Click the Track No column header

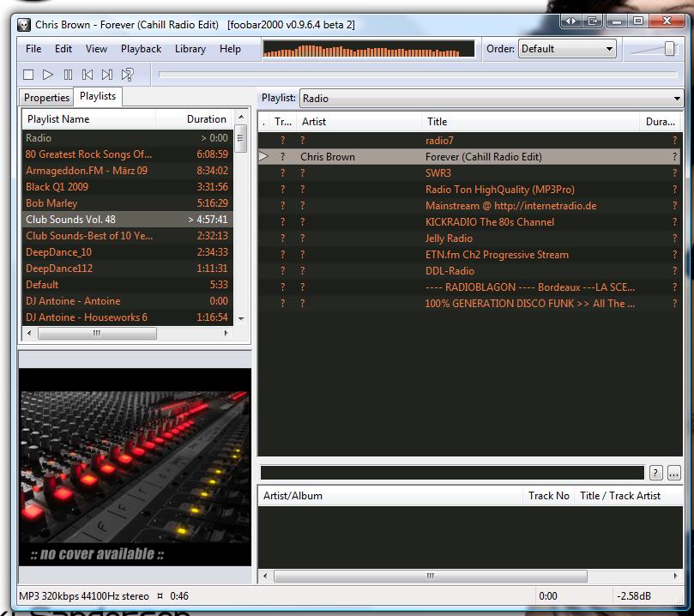pyautogui.click(x=549, y=496)
